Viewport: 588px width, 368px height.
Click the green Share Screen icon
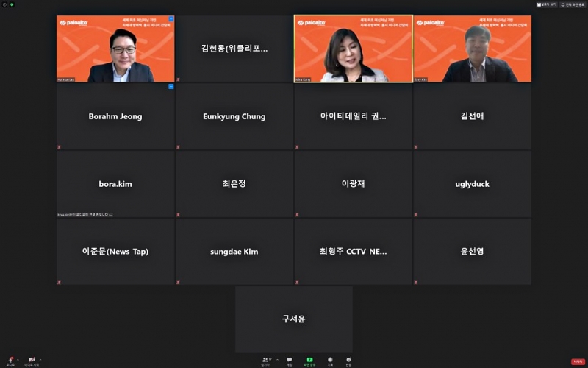pyautogui.click(x=309, y=361)
